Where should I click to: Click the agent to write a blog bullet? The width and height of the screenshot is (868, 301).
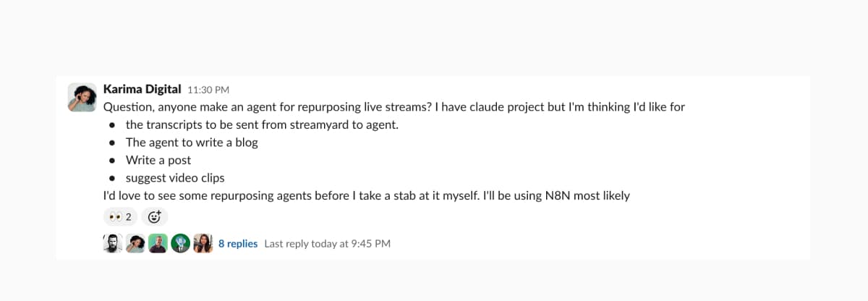[192, 143]
